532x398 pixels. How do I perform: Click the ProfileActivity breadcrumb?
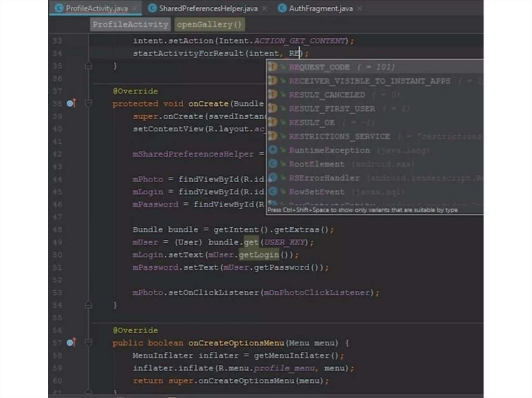130,24
